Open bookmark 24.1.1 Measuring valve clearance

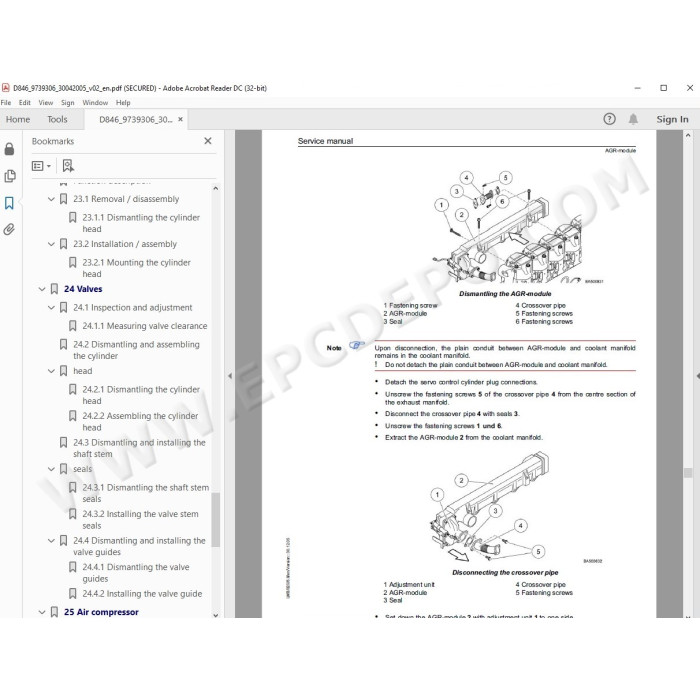[145, 326]
